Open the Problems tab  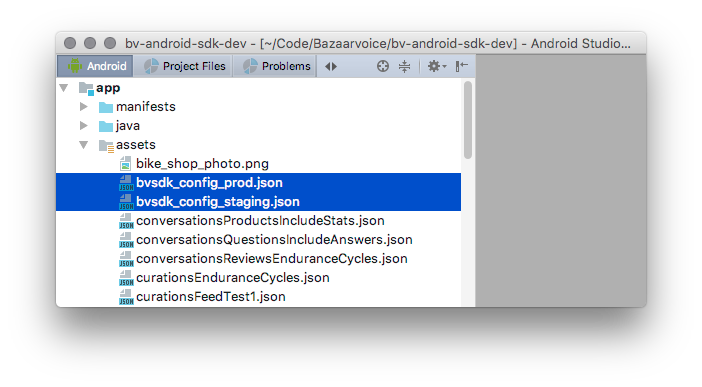[x=274, y=66]
